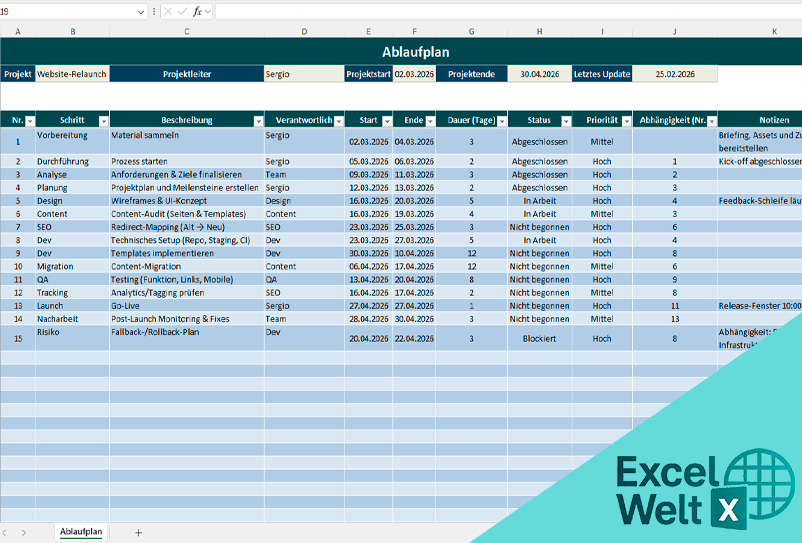Click the Tracking step cell
Viewport: 802px width, 543px height.
72,292
